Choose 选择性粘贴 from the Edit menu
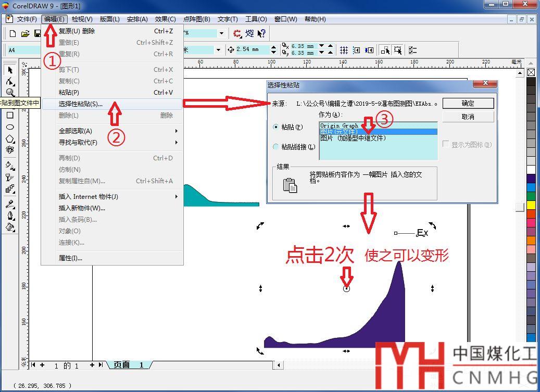The width and height of the screenshot is (540, 392). [81, 104]
